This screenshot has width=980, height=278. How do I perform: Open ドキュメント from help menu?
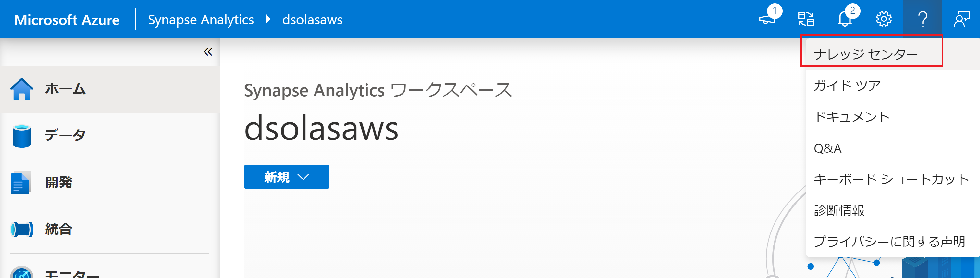click(851, 117)
